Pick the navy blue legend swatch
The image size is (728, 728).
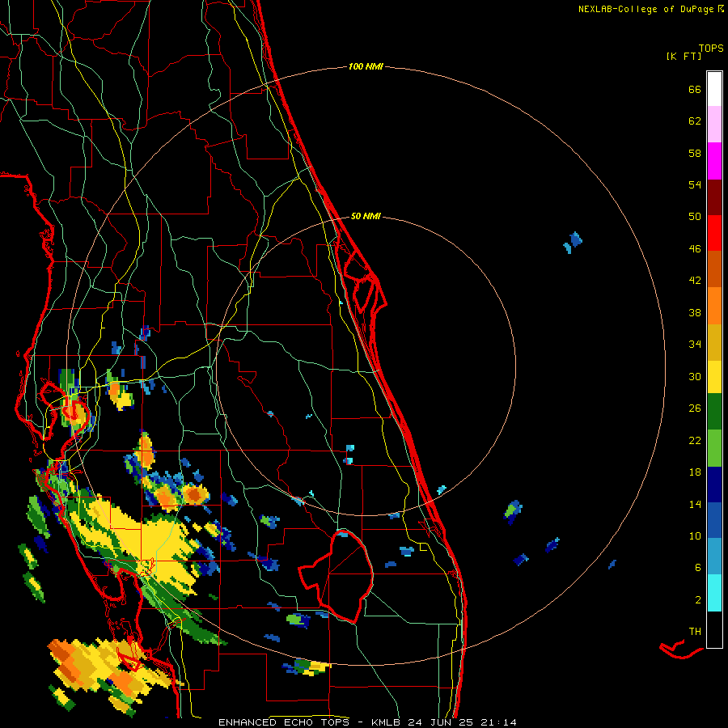click(714, 485)
